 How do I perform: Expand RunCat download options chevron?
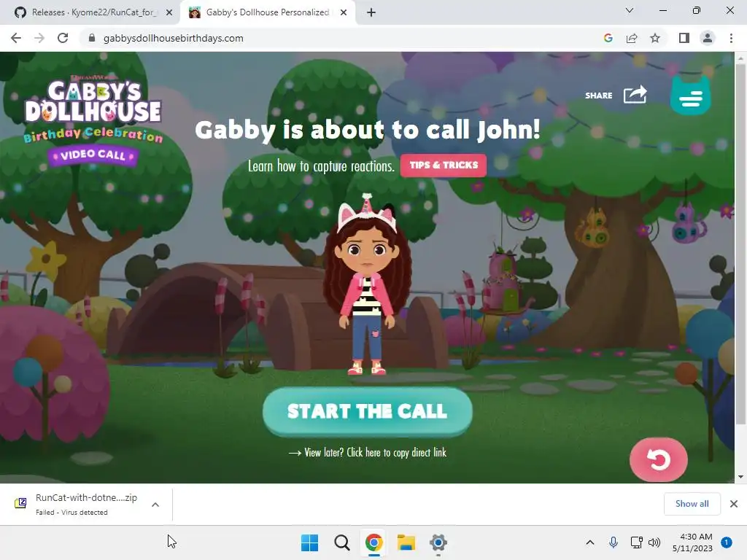(x=155, y=505)
